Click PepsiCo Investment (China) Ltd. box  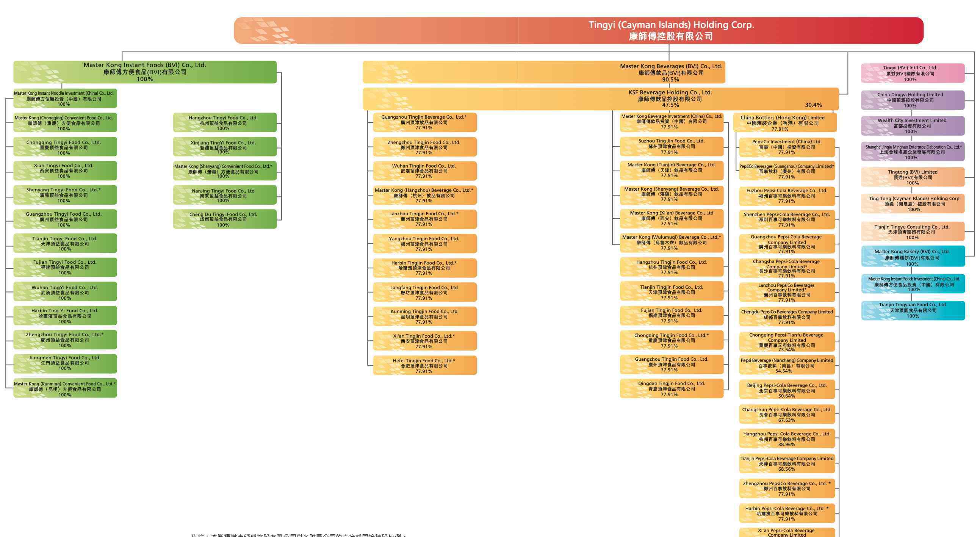pyautogui.click(x=787, y=147)
